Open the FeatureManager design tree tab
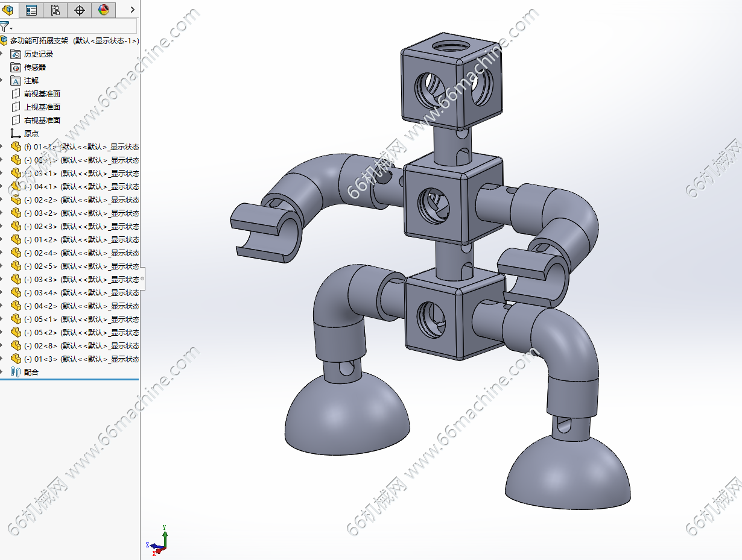 tap(8, 10)
